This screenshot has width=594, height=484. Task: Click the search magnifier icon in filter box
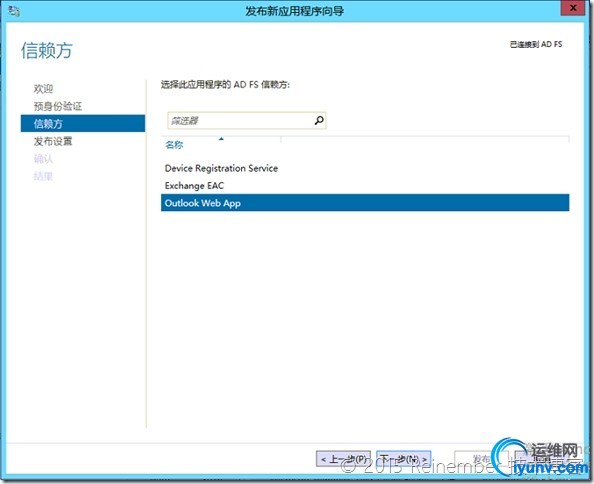(319, 120)
